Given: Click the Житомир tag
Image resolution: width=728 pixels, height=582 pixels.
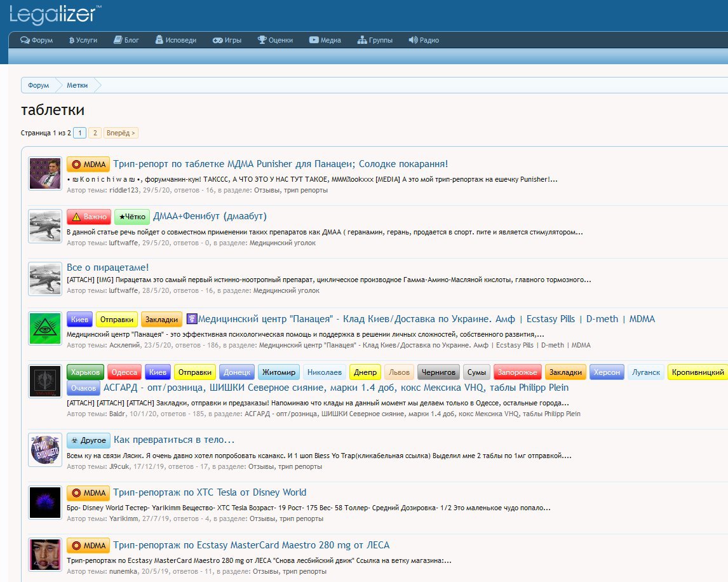Looking at the screenshot, I should 279,372.
